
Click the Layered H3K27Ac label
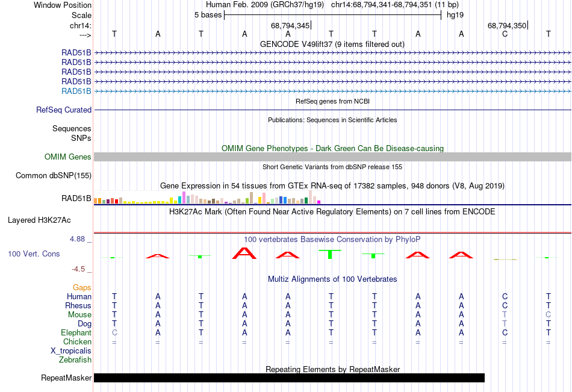[39, 220]
